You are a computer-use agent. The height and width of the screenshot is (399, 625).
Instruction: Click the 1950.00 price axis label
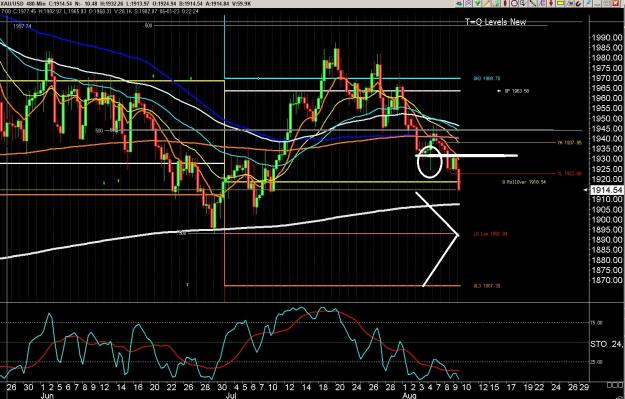click(607, 119)
